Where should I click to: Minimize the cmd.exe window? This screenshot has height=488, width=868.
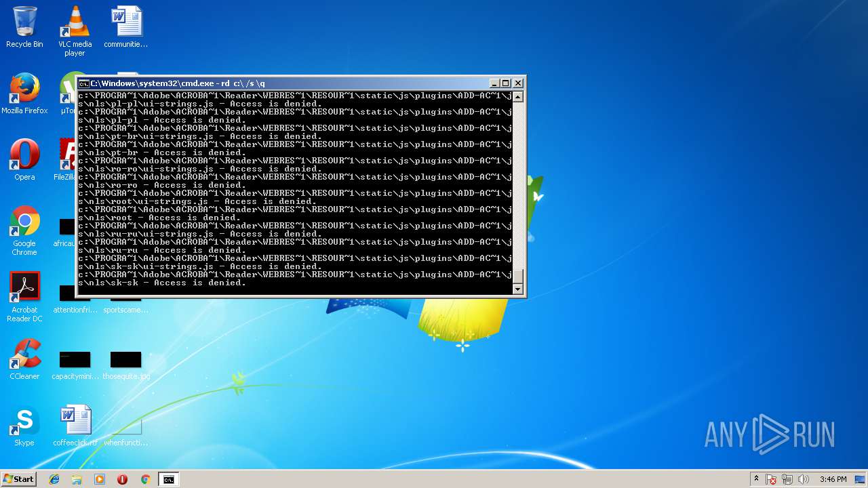point(494,83)
